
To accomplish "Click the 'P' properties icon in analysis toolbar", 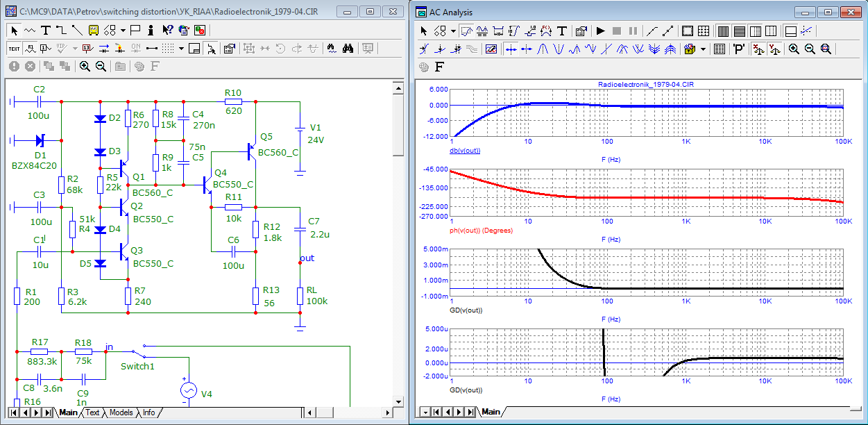I will click(x=740, y=49).
